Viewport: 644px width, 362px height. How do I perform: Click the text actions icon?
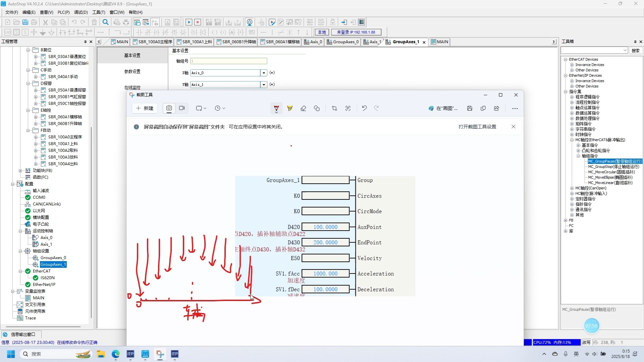[348, 108]
